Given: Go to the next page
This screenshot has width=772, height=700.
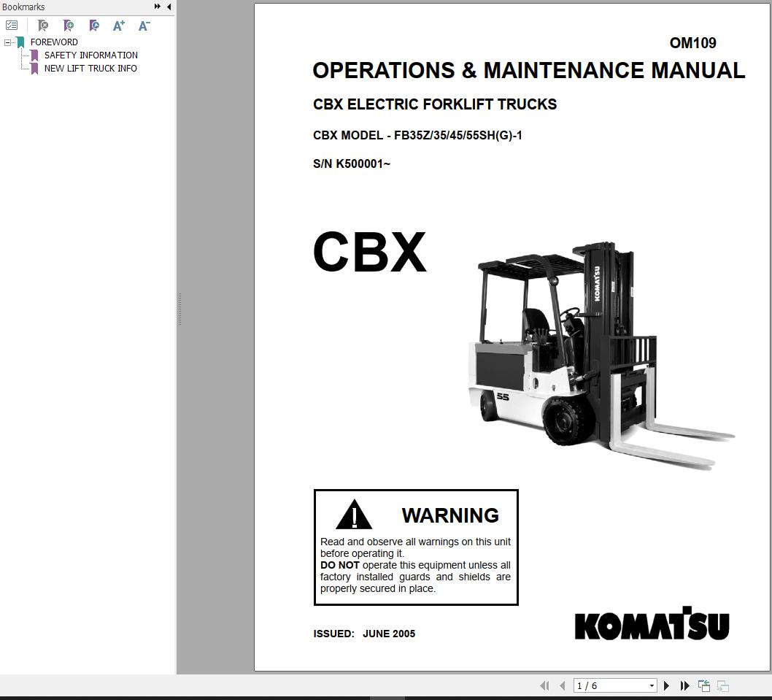Looking at the screenshot, I should [666, 685].
